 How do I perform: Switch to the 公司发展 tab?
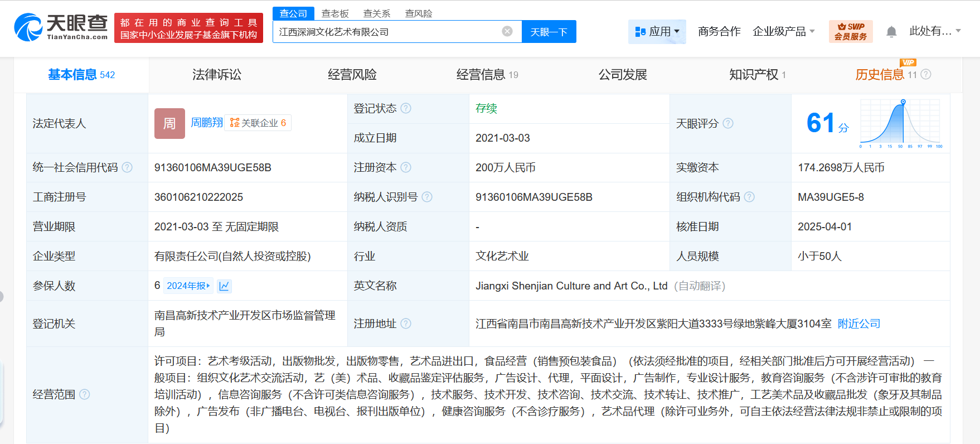coord(623,75)
